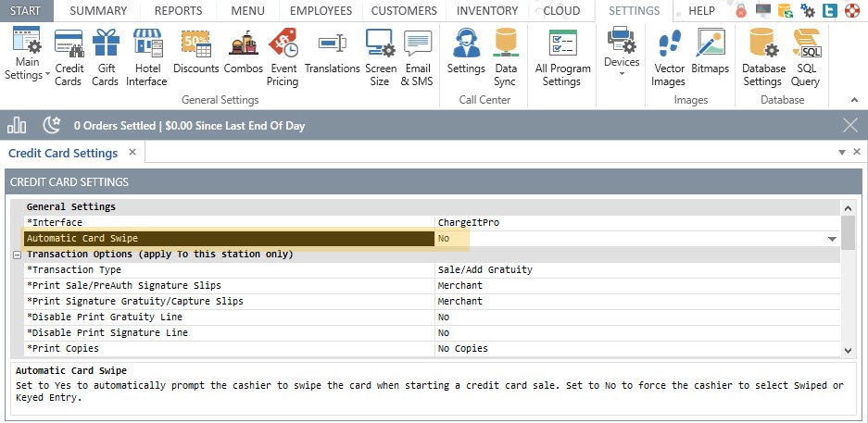This screenshot has height=423, width=868.
Task: Expand the Devices dropdown menu
Action: tap(622, 53)
